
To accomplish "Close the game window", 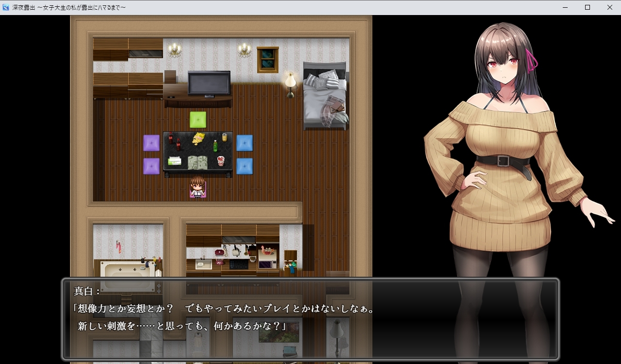I will point(610,7).
